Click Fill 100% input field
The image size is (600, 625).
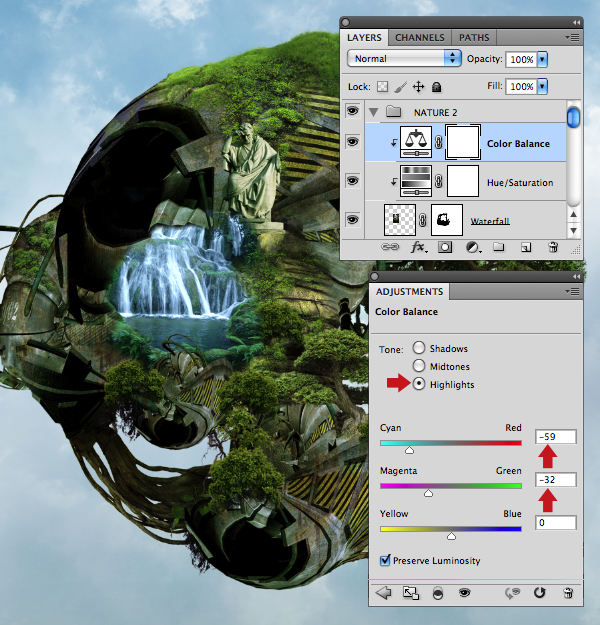tap(521, 86)
